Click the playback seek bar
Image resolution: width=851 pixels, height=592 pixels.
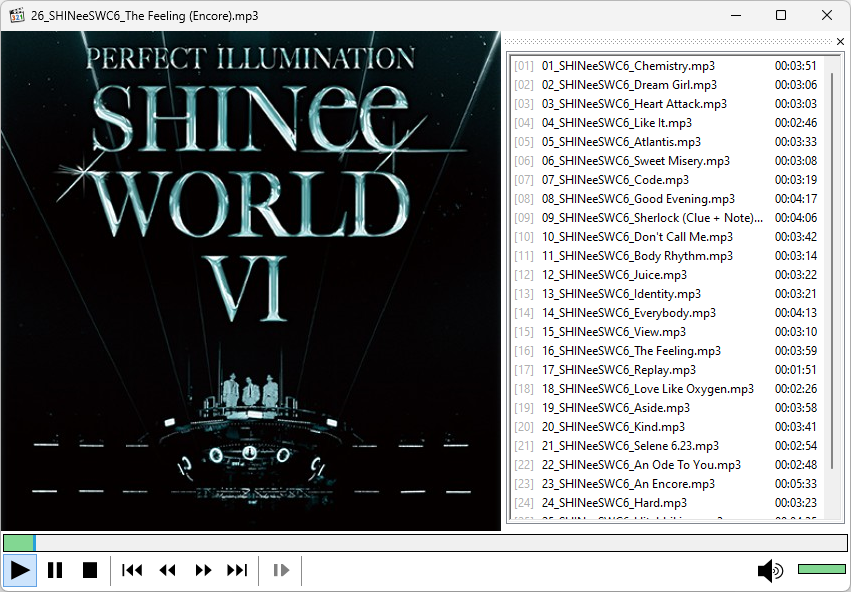[425, 543]
